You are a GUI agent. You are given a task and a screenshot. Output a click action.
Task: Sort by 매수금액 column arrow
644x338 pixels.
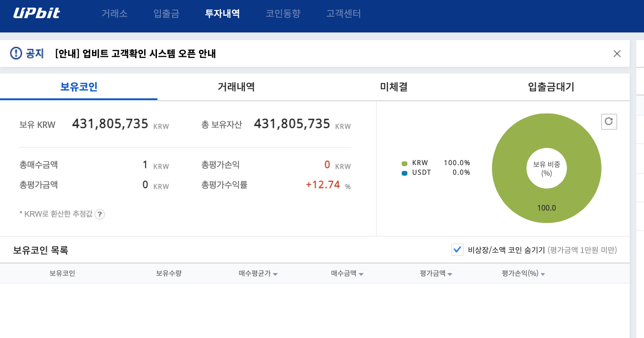tap(361, 275)
